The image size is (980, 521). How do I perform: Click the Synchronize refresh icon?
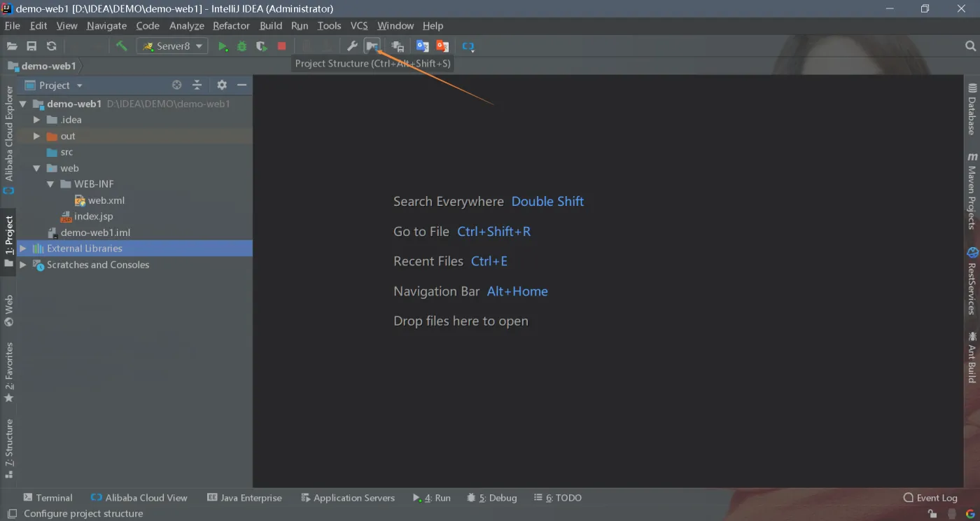(x=51, y=46)
